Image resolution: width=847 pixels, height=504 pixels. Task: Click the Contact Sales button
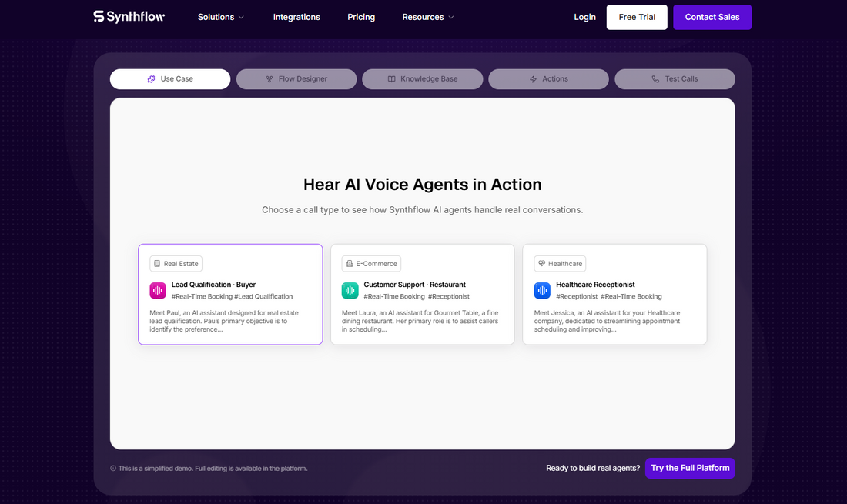pyautogui.click(x=711, y=16)
